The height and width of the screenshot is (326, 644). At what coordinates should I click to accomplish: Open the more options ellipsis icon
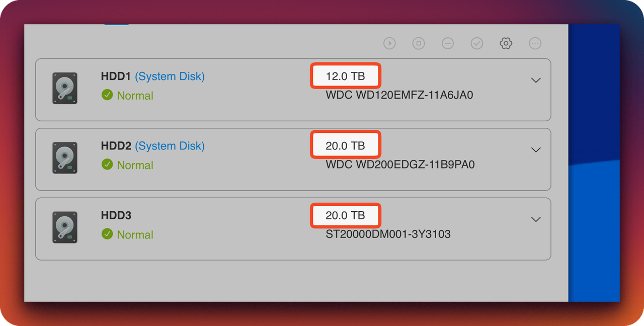tap(535, 43)
